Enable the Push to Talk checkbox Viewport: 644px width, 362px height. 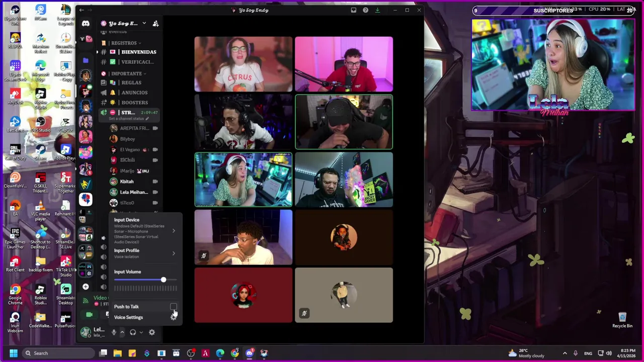pyautogui.click(x=173, y=307)
